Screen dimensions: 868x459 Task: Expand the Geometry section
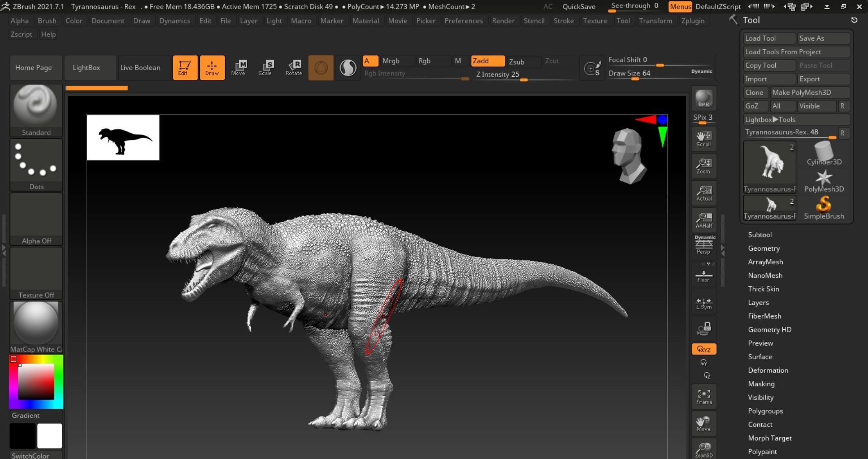tap(764, 248)
